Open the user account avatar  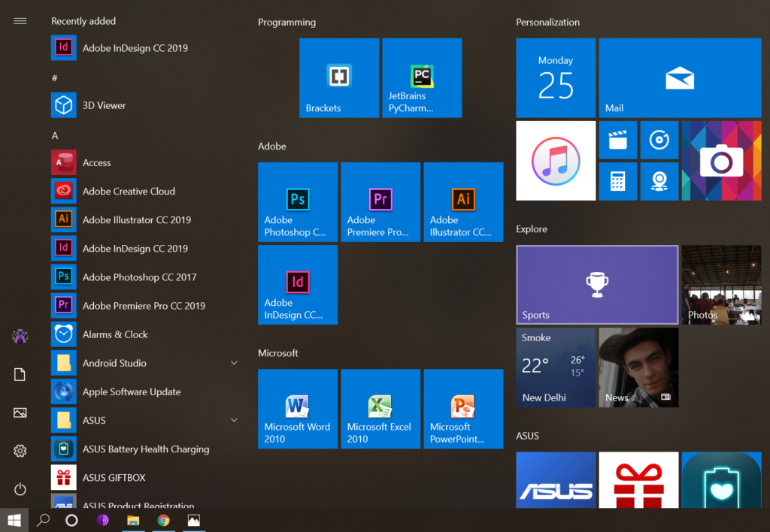click(x=20, y=336)
